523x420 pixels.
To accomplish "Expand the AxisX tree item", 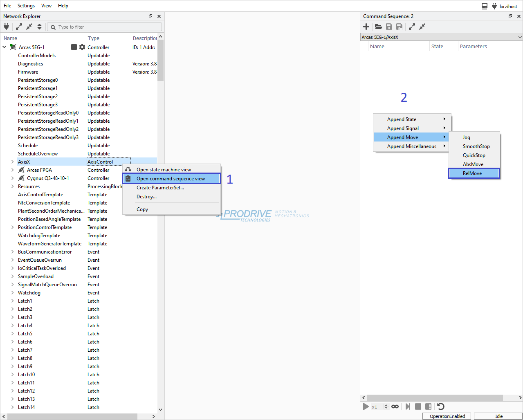I will tap(12, 162).
